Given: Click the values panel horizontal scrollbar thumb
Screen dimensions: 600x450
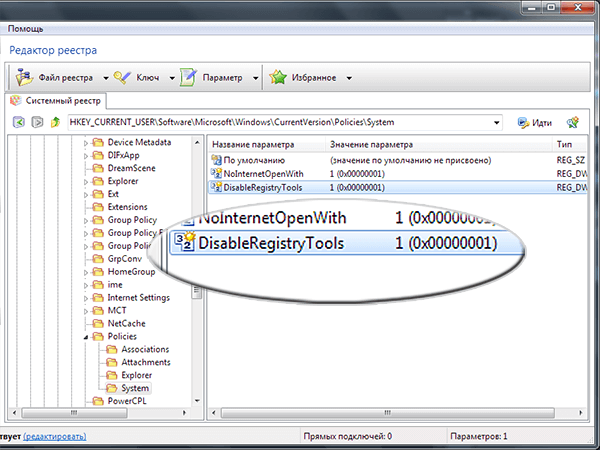Looking at the screenshot, I should pos(387,412).
